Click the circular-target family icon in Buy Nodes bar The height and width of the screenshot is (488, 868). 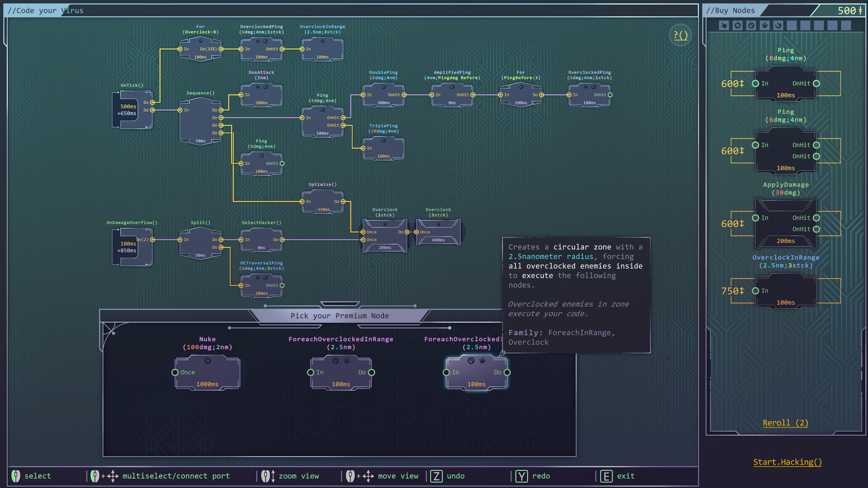click(751, 25)
